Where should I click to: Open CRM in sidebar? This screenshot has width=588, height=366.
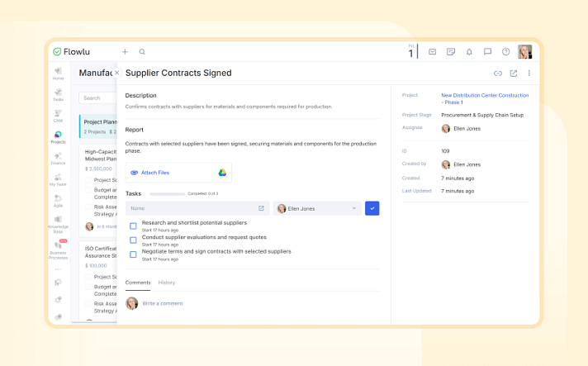tap(58, 116)
